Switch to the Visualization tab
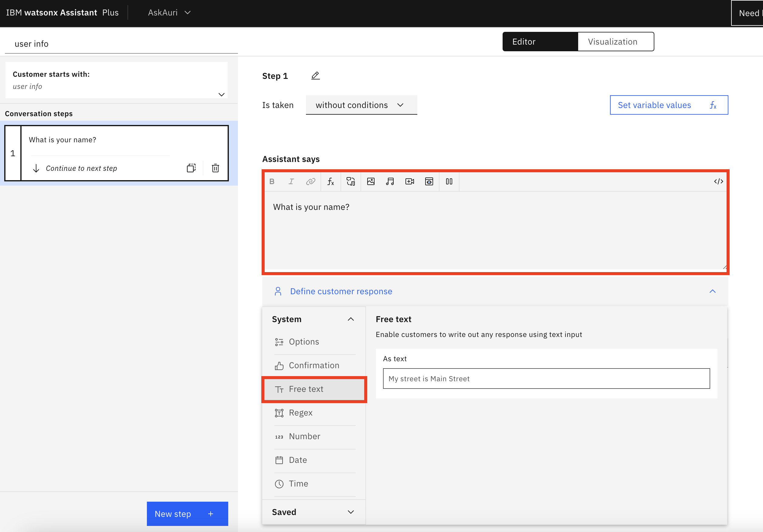This screenshot has height=532, width=763. click(x=613, y=41)
